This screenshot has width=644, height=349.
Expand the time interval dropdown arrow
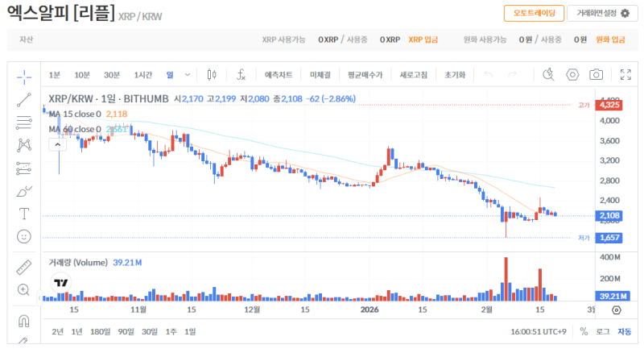click(x=188, y=75)
